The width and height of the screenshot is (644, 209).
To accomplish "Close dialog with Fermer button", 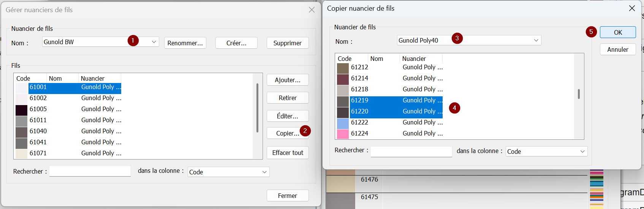I will pyautogui.click(x=287, y=196).
